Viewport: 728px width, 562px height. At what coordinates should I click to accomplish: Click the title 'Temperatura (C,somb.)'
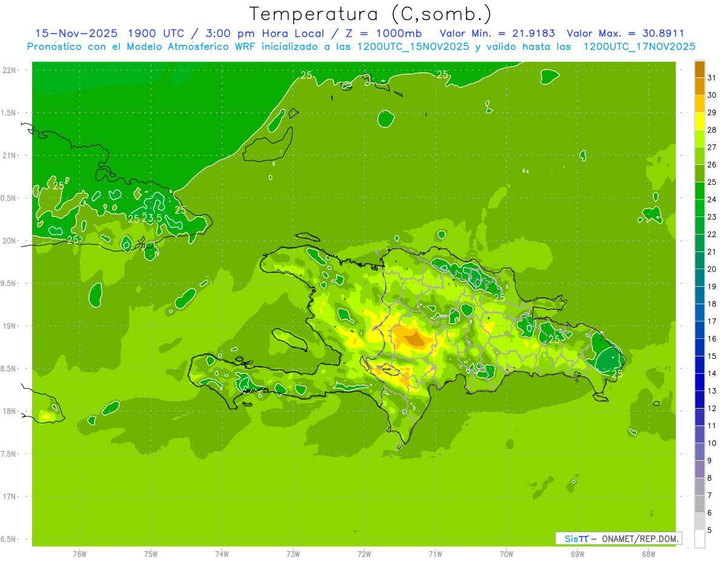point(371,13)
